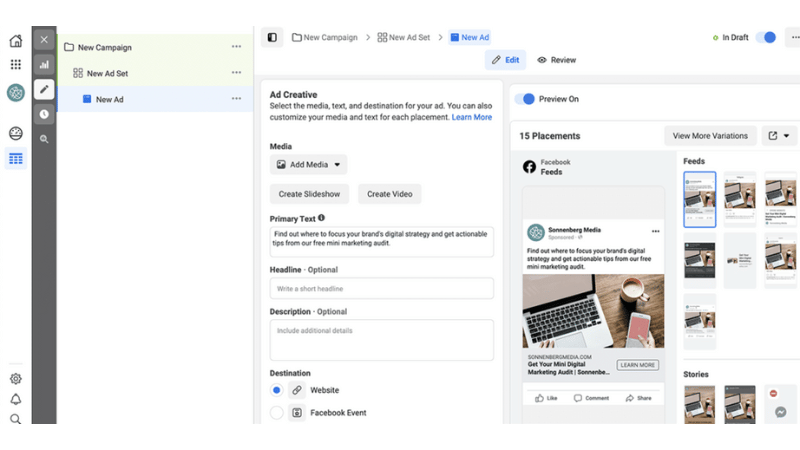Click the Headline input field

pos(382,289)
